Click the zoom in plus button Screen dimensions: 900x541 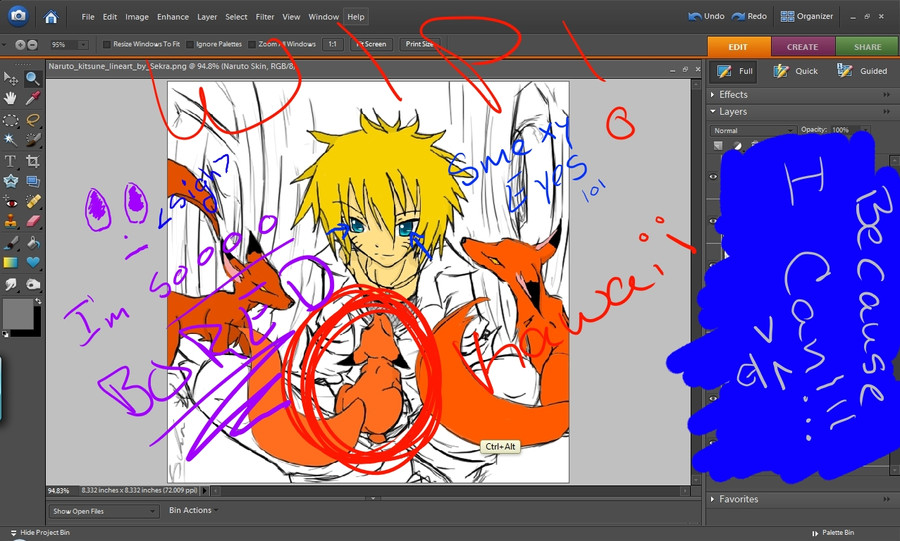click(x=20, y=44)
